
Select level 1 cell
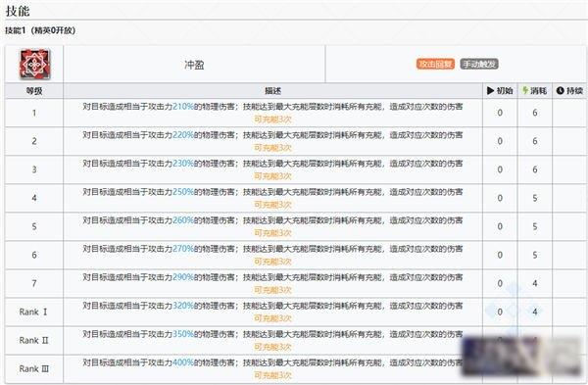34,113
